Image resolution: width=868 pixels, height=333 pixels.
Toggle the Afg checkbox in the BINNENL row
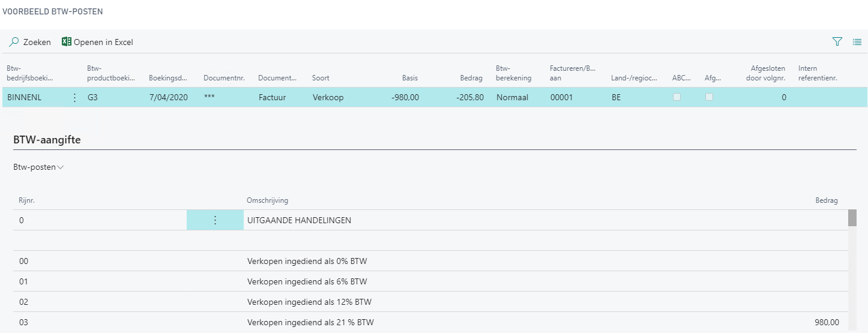click(709, 97)
